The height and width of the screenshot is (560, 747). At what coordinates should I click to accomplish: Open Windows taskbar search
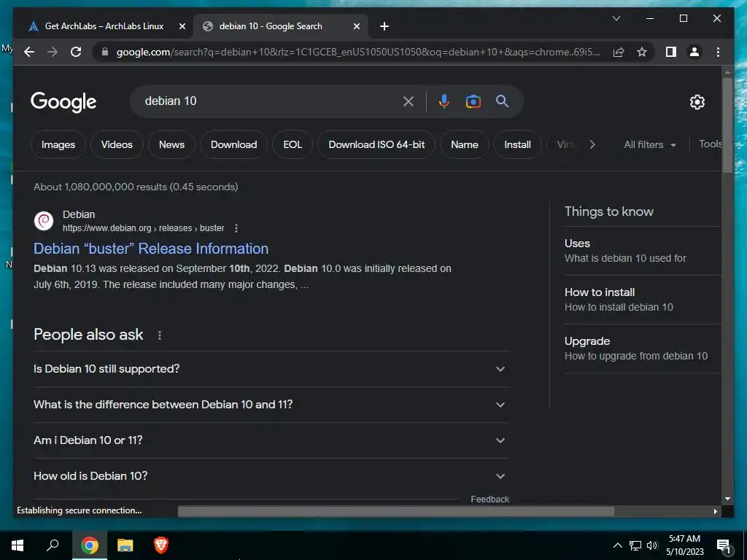53,545
